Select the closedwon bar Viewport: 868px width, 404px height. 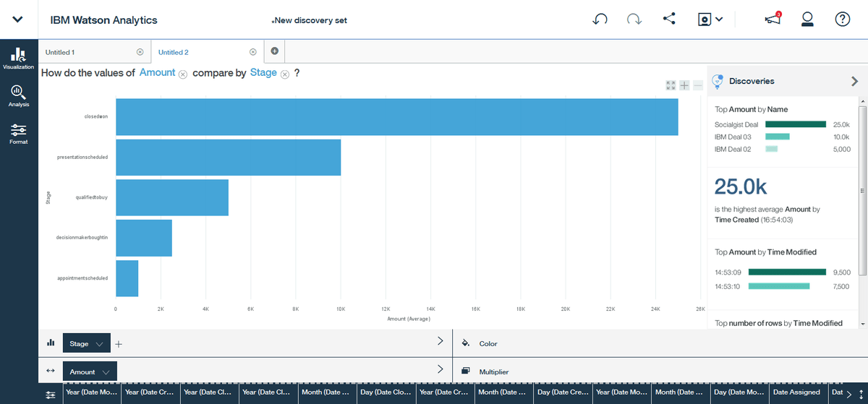397,116
